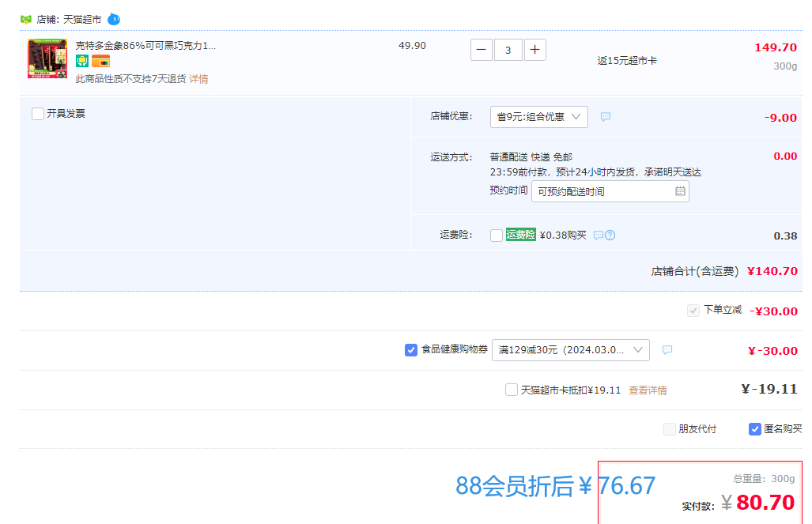Viewport: 812px width, 524px height.
Task: Click comment icon next to ¥0.38购买
Action: coord(598,236)
